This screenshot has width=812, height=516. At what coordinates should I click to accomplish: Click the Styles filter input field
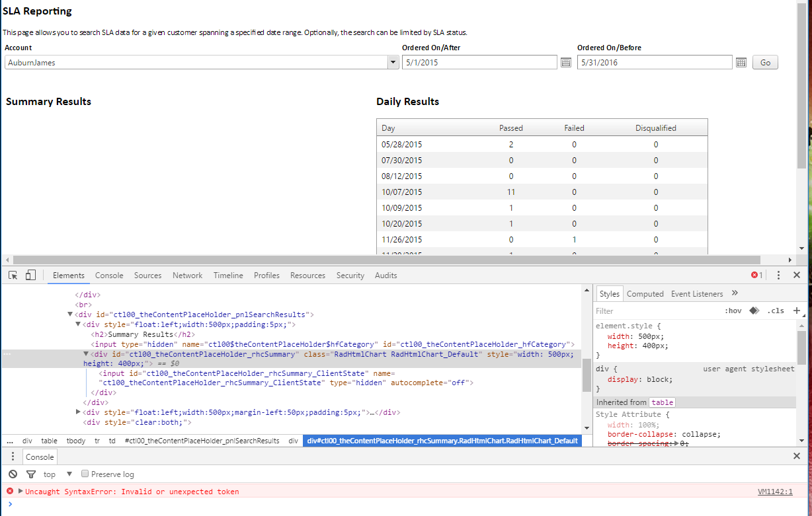pyautogui.click(x=655, y=311)
